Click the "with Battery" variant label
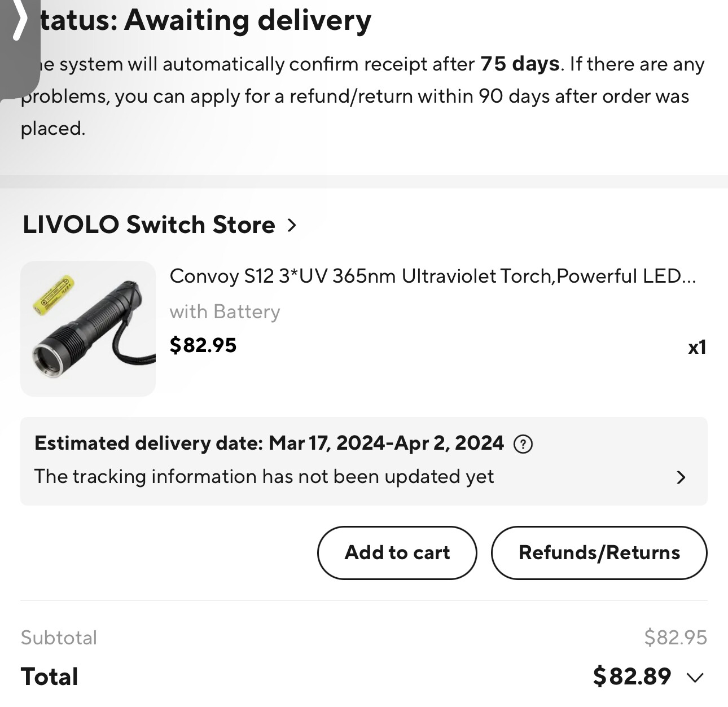This screenshot has width=728, height=707. pyautogui.click(x=225, y=311)
